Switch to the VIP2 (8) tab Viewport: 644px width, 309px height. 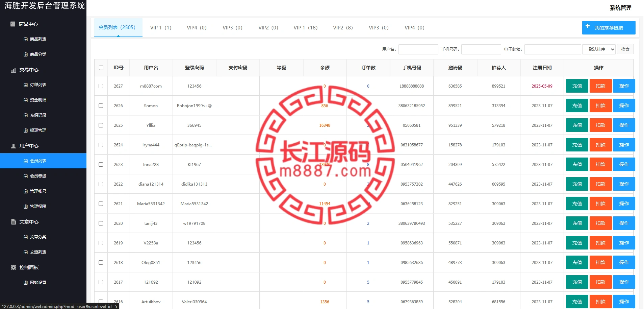343,28
